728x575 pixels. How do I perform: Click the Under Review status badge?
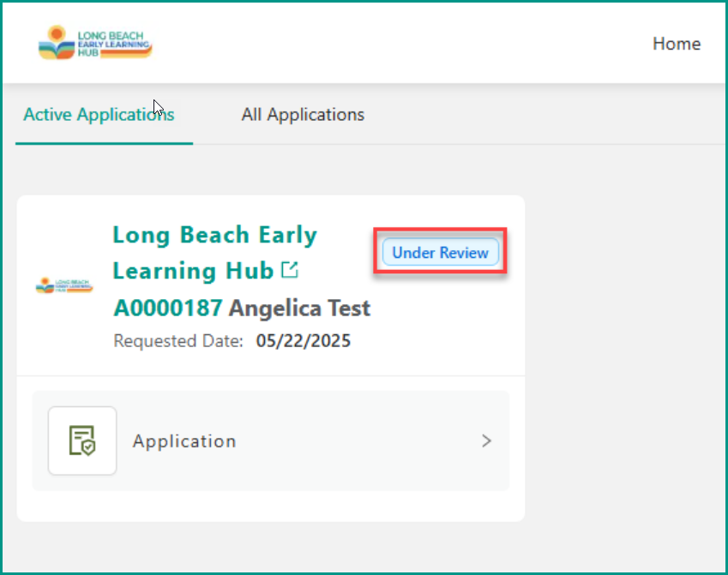440,253
